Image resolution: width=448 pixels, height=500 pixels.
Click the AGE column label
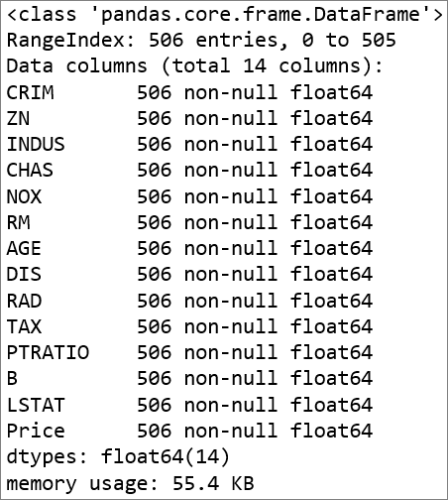[24, 249]
